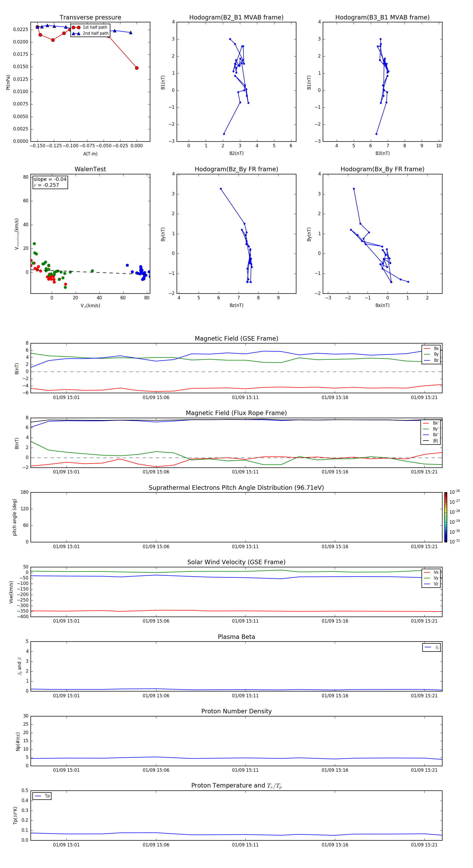Click the 'Transverse pressure' plot title
Screen dimensions: 473x868
[90, 18]
